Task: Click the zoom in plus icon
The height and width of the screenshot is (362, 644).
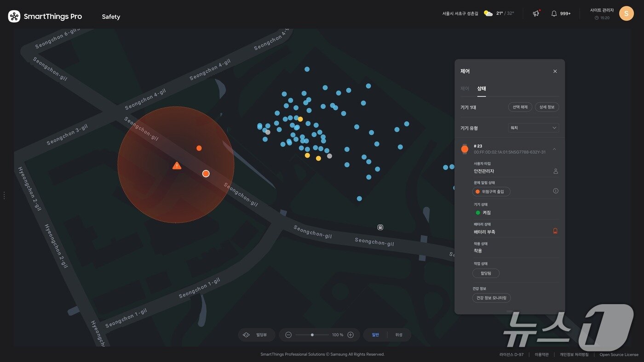Action: click(351, 335)
